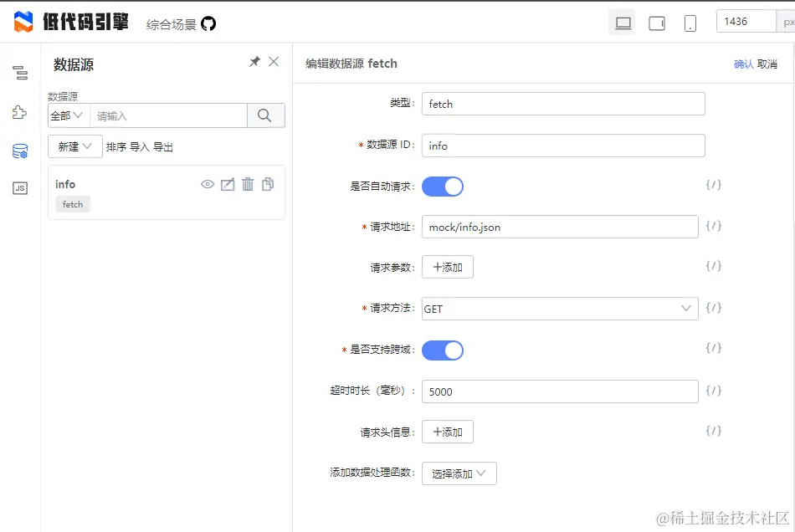Click the 数据源 ID info field
Viewport: 795px width, 532px height.
coord(563,146)
